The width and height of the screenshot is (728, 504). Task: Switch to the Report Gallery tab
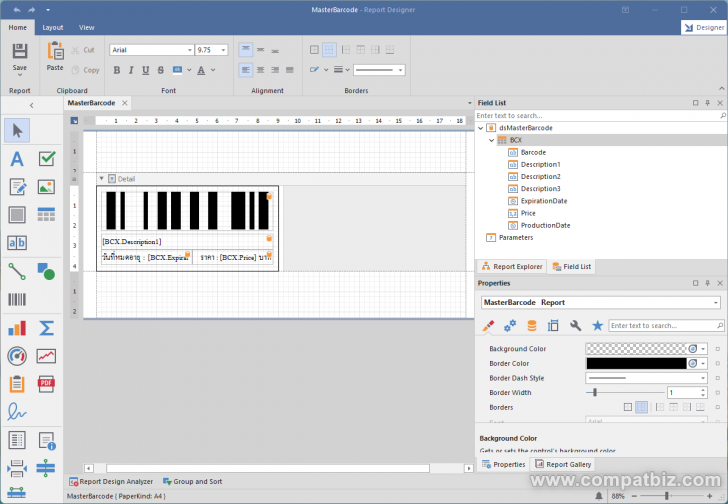tap(563, 464)
